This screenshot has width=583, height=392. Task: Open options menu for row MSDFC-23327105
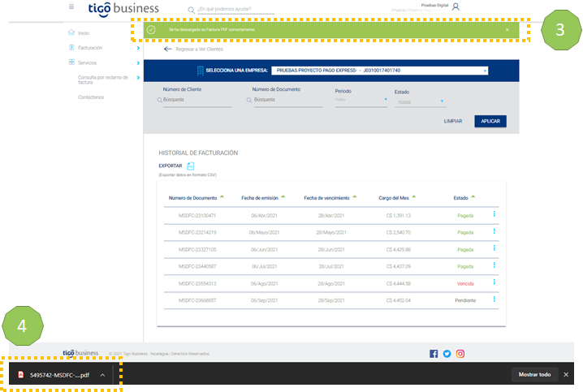pyautogui.click(x=494, y=248)
